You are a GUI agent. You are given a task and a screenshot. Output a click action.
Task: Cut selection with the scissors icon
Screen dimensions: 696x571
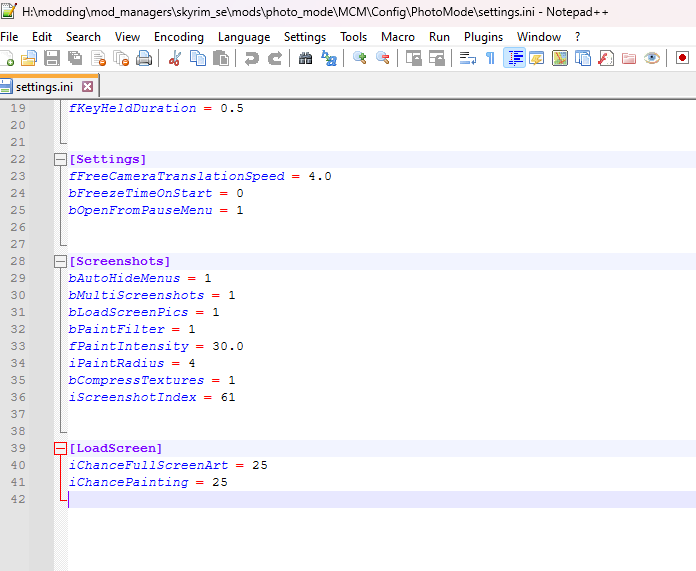click(x=174, y=58)
